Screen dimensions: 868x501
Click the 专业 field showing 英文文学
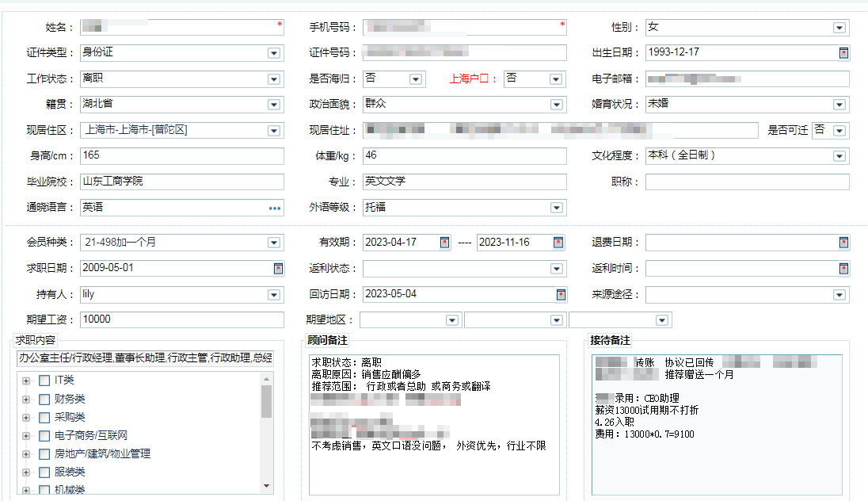(x=464, y=182)
